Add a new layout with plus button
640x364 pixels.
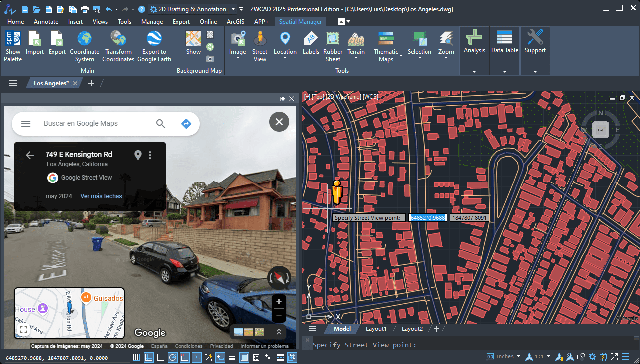click(x=437, y=329)
